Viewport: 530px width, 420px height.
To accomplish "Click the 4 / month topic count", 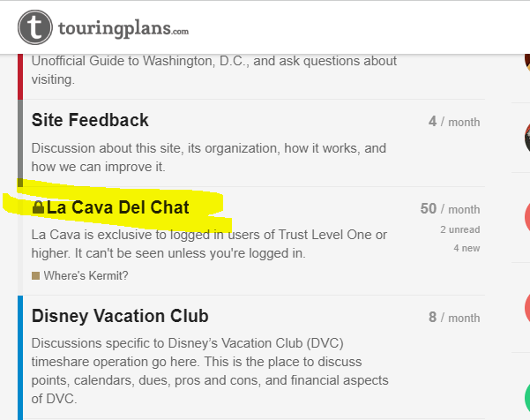I will tap(453, 122).
